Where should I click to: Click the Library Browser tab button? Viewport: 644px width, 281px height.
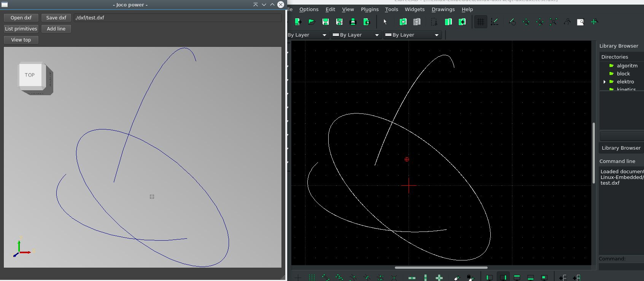click(621, 148)
